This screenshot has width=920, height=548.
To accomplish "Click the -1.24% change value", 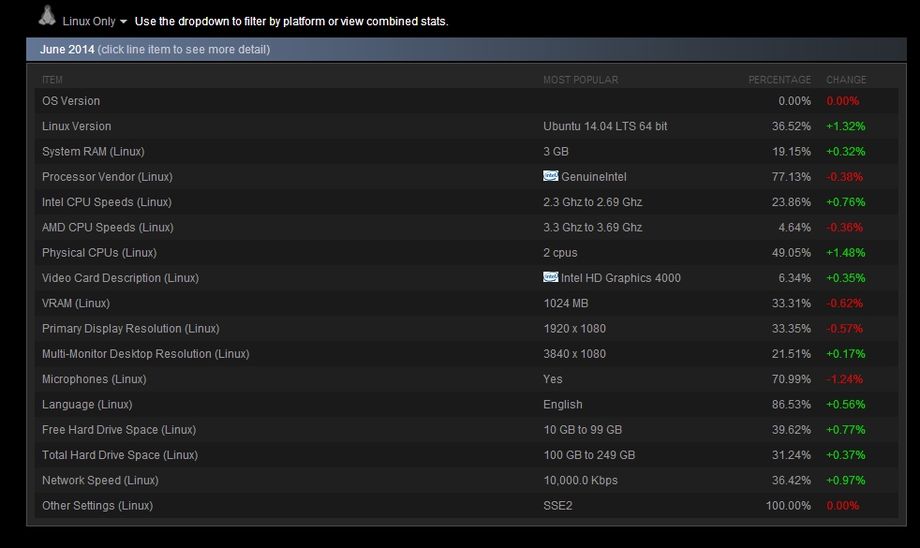I will [845, 379].
